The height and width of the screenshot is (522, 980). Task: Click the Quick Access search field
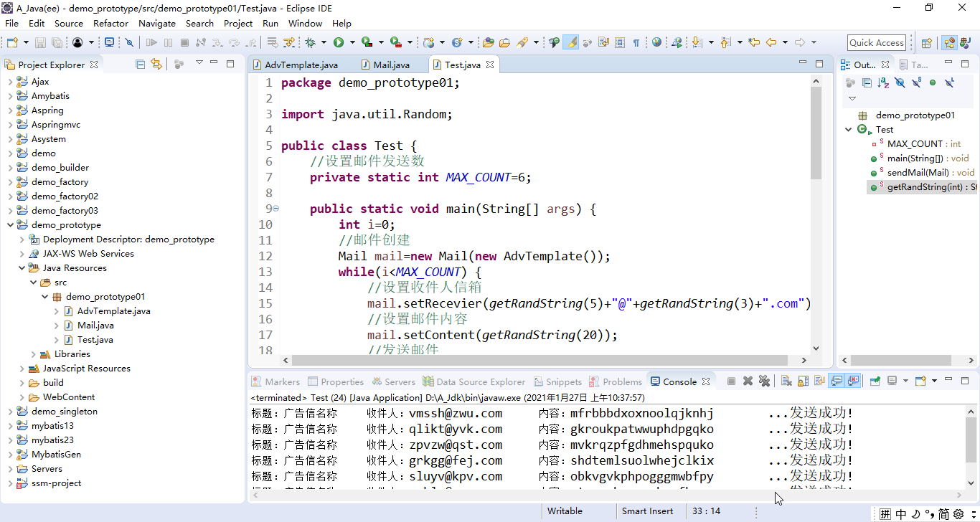pos(876,43)
